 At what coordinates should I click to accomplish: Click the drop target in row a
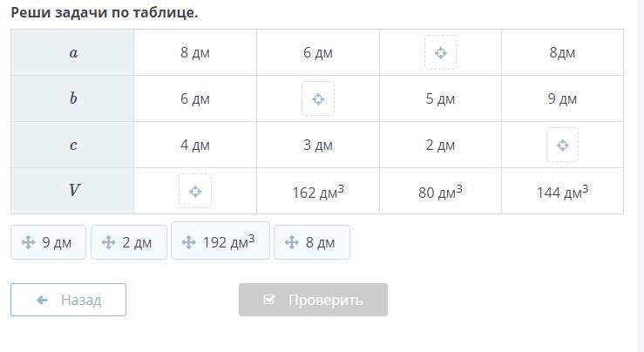click(440, 53)
